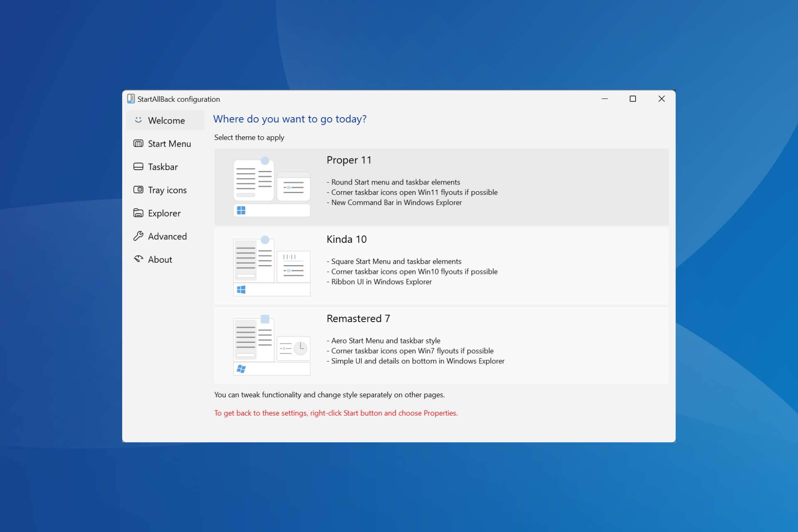Click the StartAllBack title bar app icon

pos(131,99)
